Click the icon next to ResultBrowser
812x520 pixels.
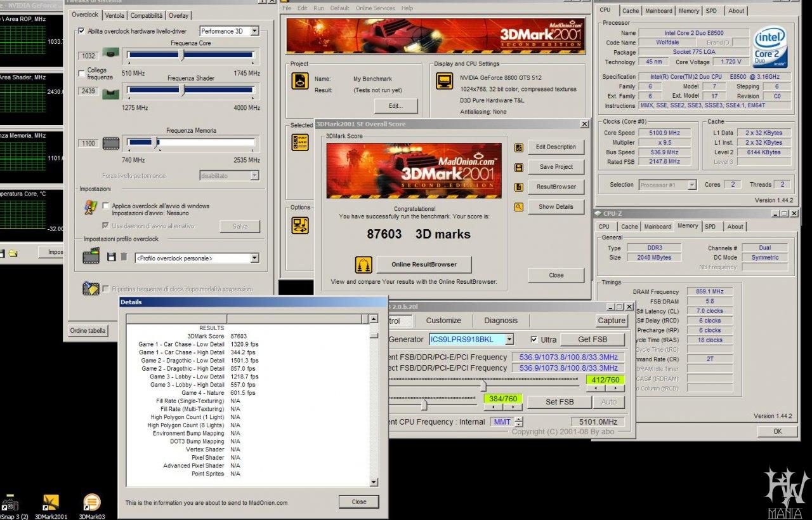(519, 187)
